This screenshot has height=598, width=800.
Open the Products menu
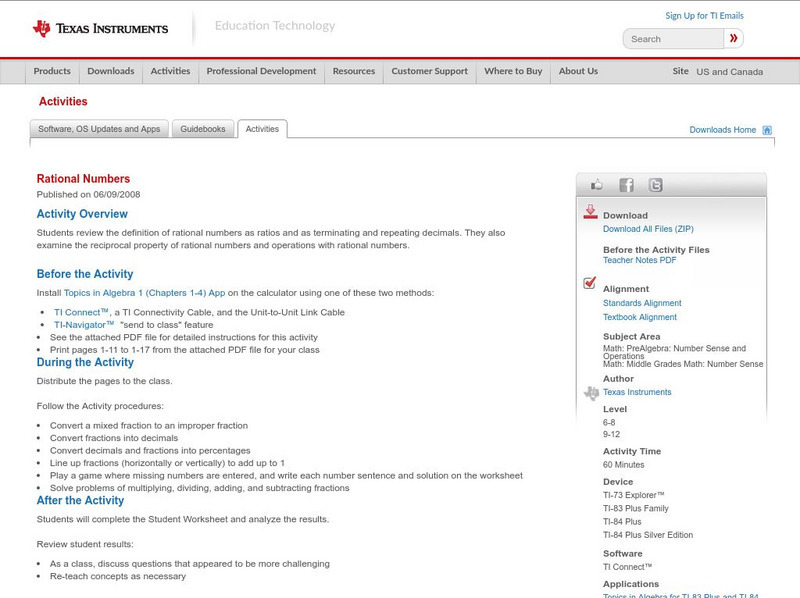[52, 71]
